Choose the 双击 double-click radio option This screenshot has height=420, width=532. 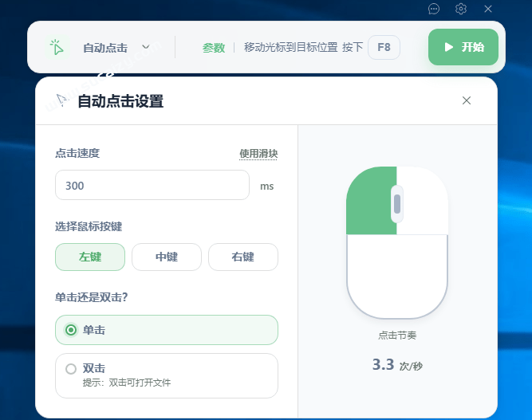167,375
